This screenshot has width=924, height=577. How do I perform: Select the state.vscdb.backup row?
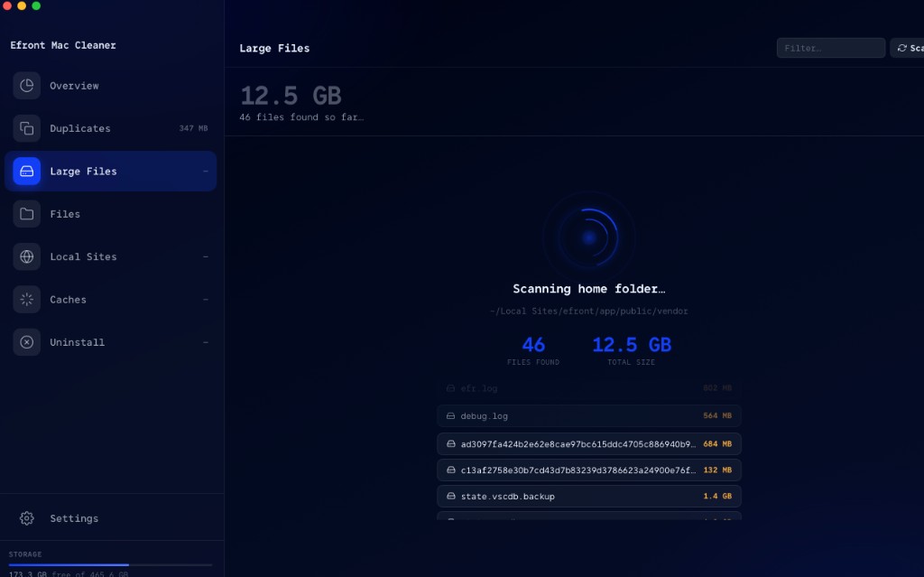588,496
